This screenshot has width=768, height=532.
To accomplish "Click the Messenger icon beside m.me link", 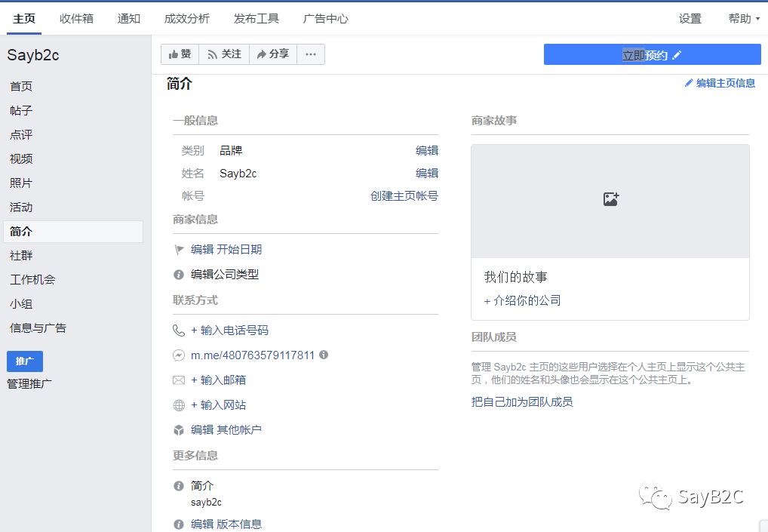I will (179, 355).
